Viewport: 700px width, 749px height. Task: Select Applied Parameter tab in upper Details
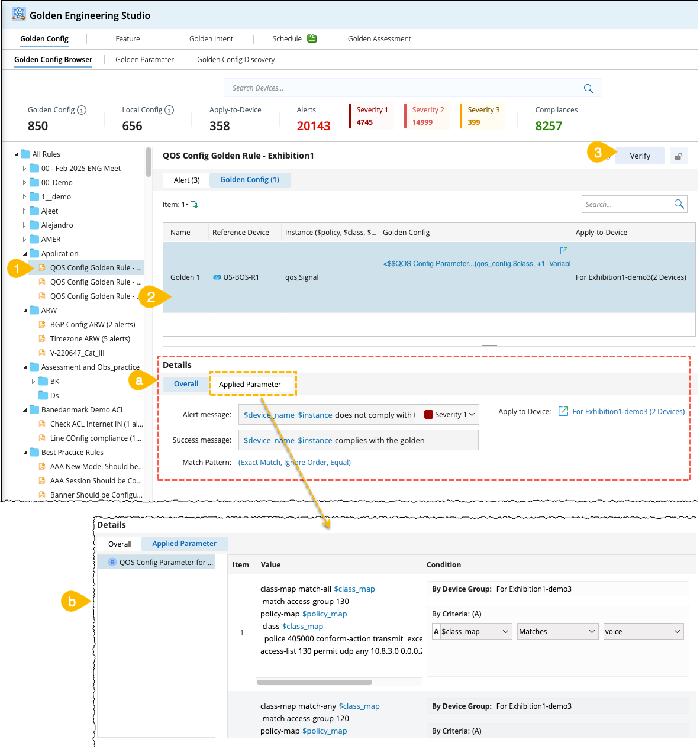(x=250, y=384)
